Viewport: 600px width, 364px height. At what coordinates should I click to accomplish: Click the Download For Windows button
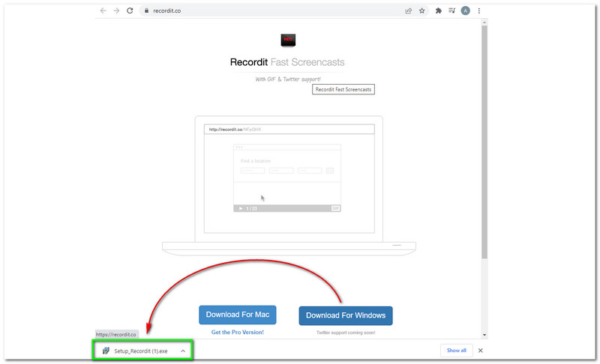(x=346, y=315)
